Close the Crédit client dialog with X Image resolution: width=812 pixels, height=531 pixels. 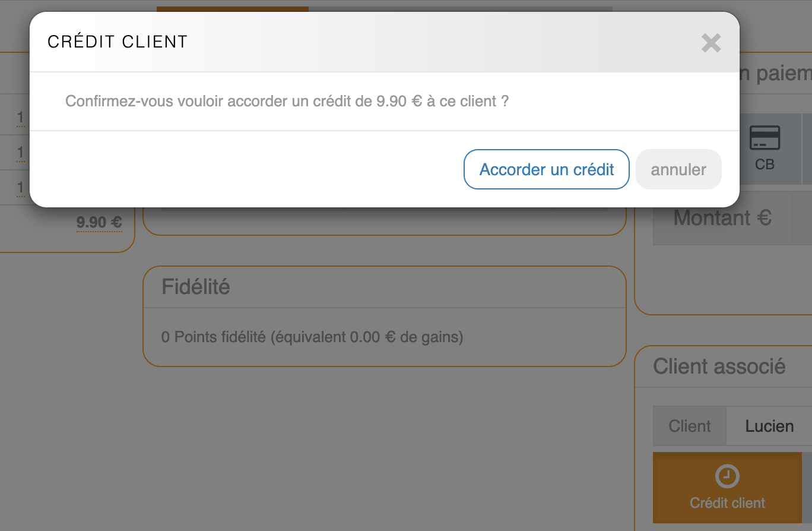(710, 43)
